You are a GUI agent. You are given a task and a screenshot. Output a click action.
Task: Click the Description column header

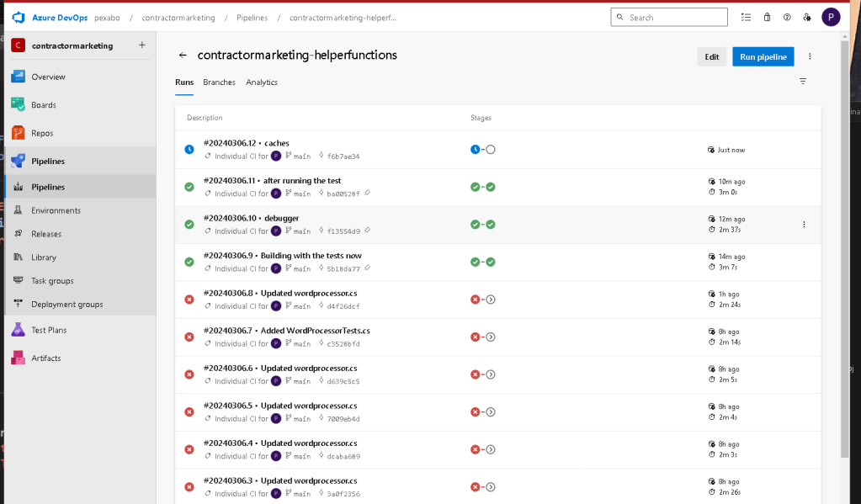205,118
